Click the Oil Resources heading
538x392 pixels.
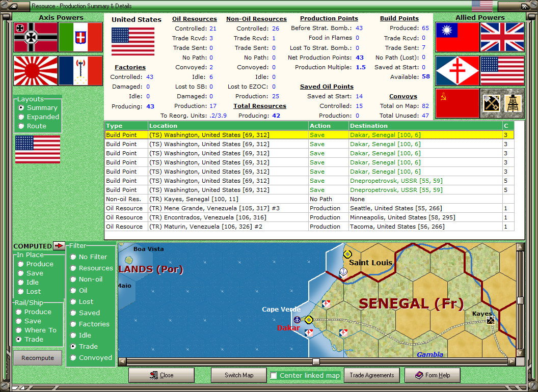(x=195, y=19)
